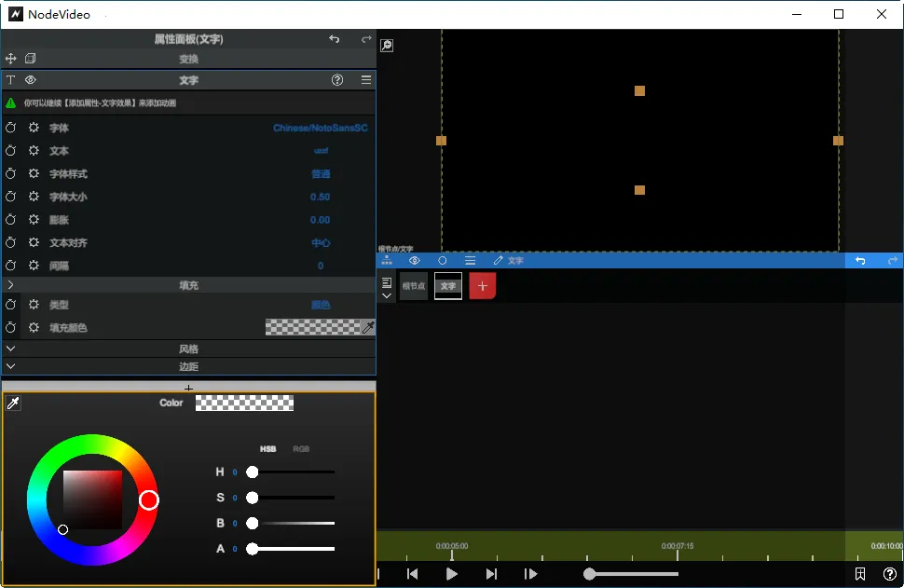Click the 填充颜色 color swatch
Screen dimensions: 904x588
pyautogui.click(x=317, y=327)
